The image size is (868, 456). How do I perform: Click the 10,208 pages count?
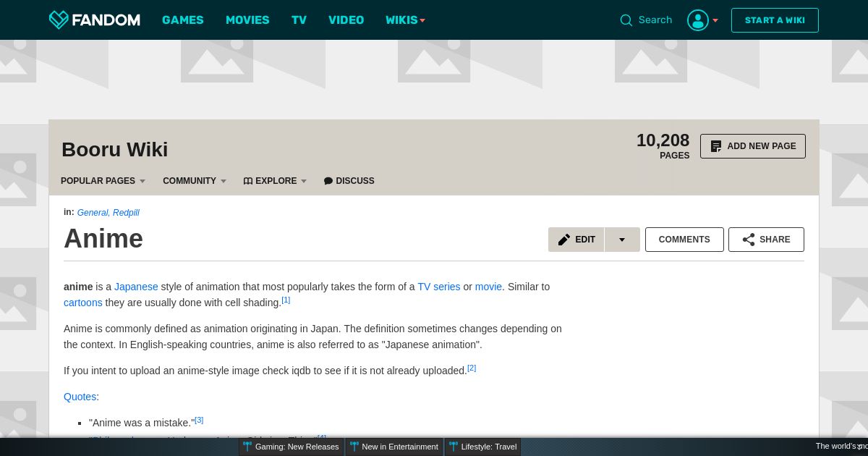[663, 145]
